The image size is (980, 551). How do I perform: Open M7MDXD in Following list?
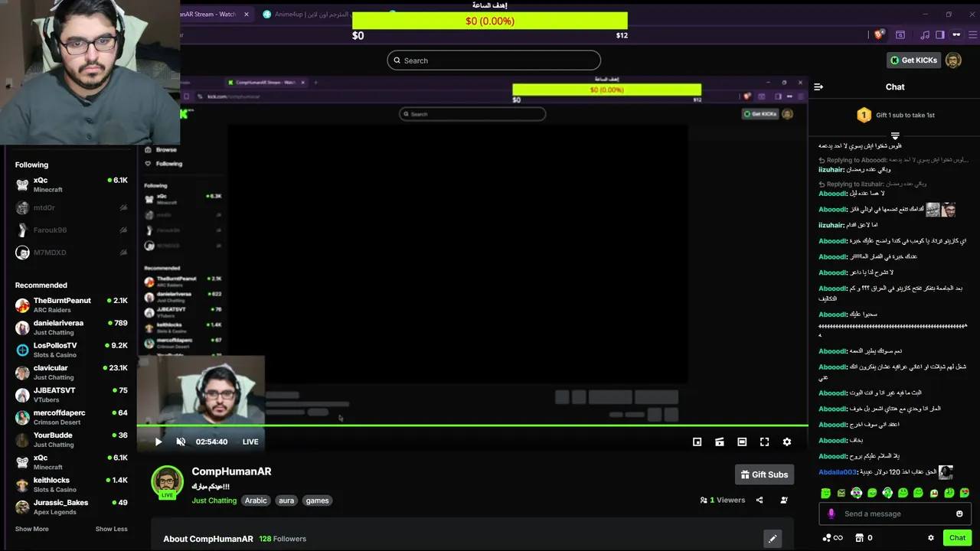point(71,253)
